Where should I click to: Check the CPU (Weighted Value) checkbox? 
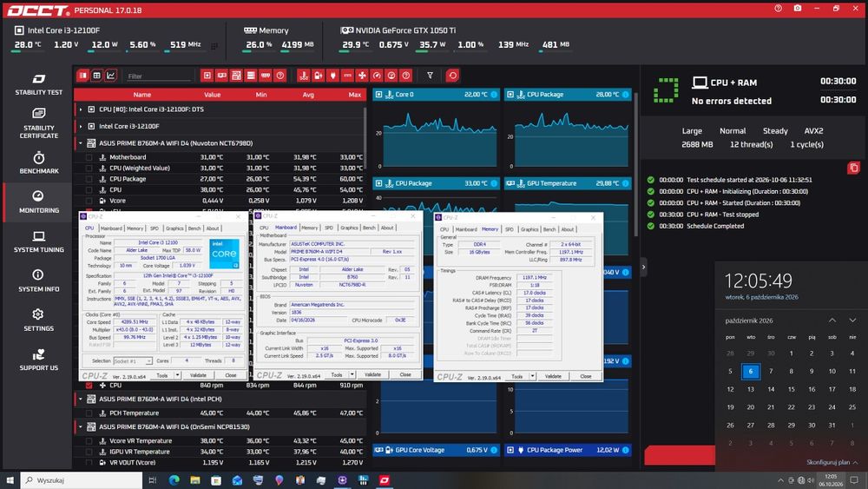point(89,168)
